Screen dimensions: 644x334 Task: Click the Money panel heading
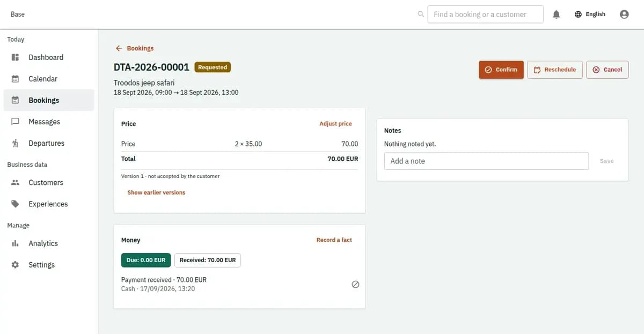[131, 240]
